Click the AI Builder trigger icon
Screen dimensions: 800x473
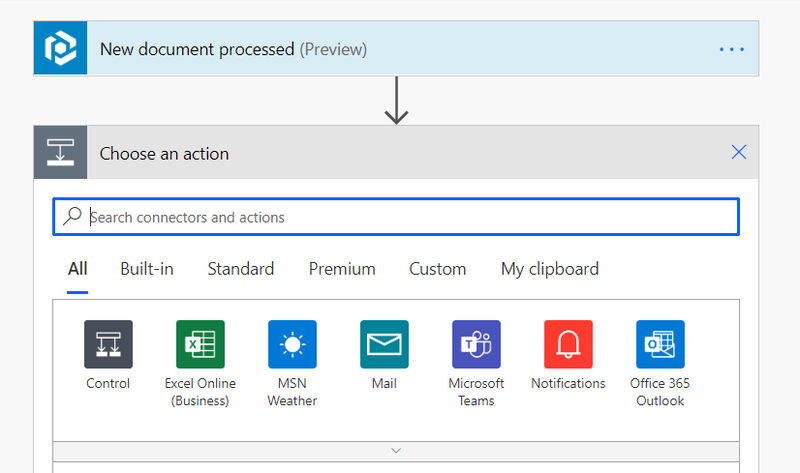click(61, 49)
